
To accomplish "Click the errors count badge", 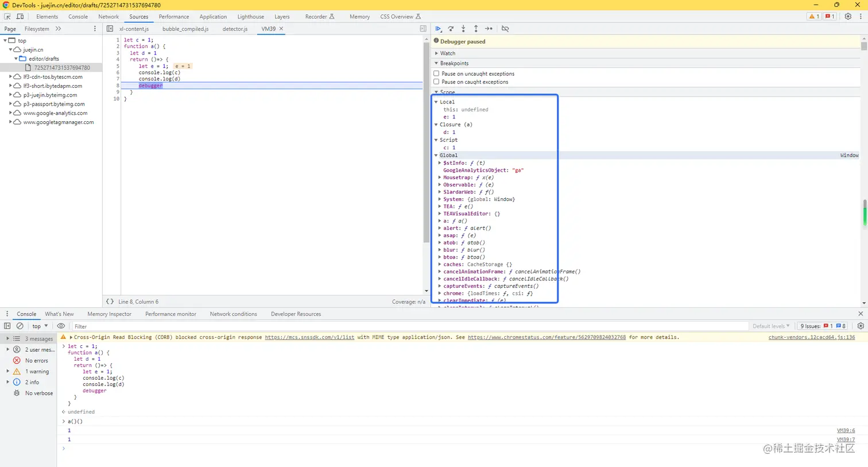I will (x=830, y=17).
